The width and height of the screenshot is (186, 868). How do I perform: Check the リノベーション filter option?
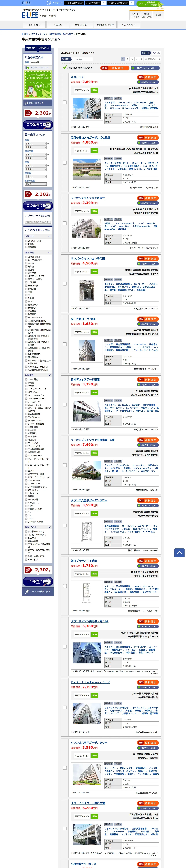[26, 317]
